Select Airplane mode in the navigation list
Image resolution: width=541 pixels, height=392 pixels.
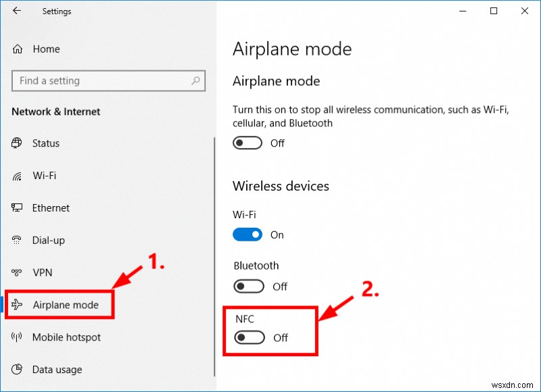coord(67,305)
